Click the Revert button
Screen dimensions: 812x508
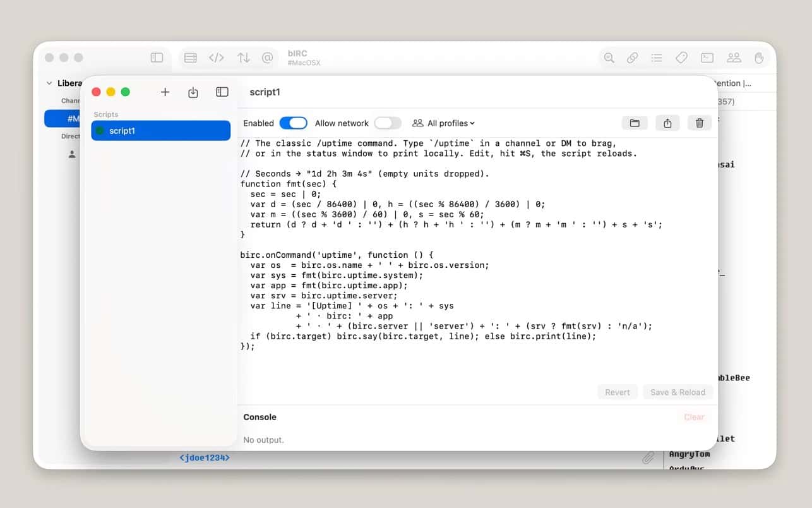pos(618,392)
